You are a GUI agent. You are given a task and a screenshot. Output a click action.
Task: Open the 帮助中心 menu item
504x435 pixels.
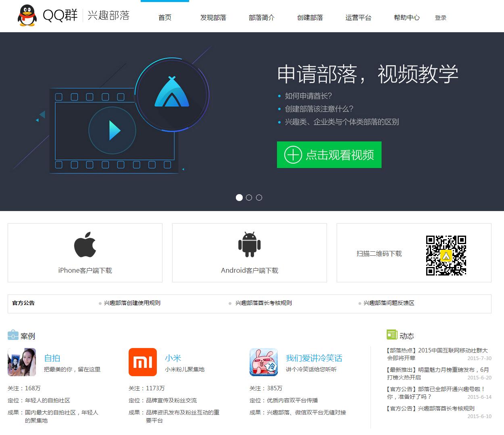click(407, 17)
